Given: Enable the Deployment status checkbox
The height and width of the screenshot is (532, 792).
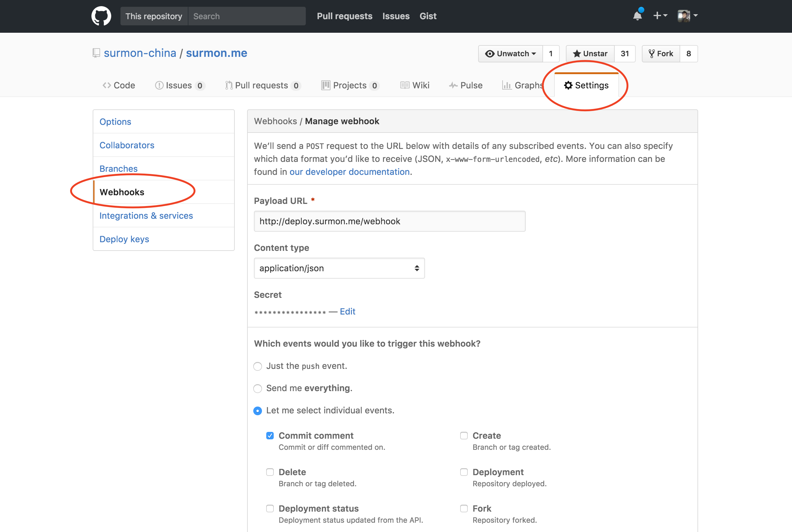Looking at the screenshot, I should 270,509.
